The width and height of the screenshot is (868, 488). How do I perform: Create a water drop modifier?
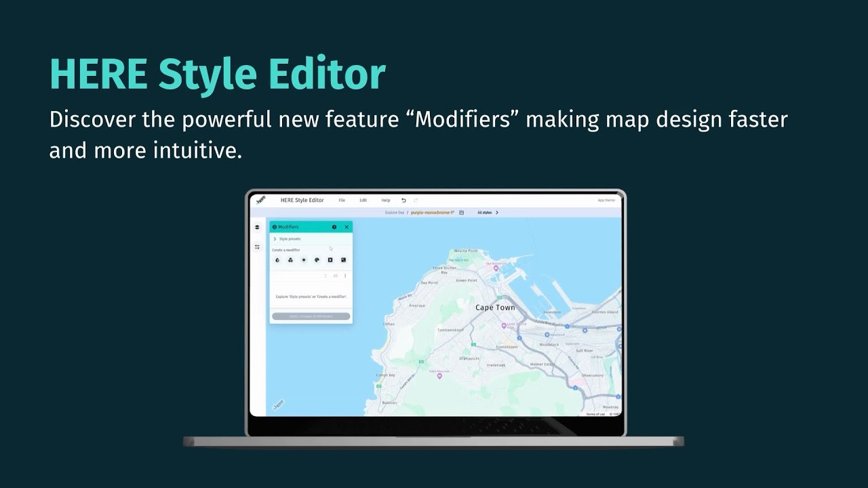point(277,260)
